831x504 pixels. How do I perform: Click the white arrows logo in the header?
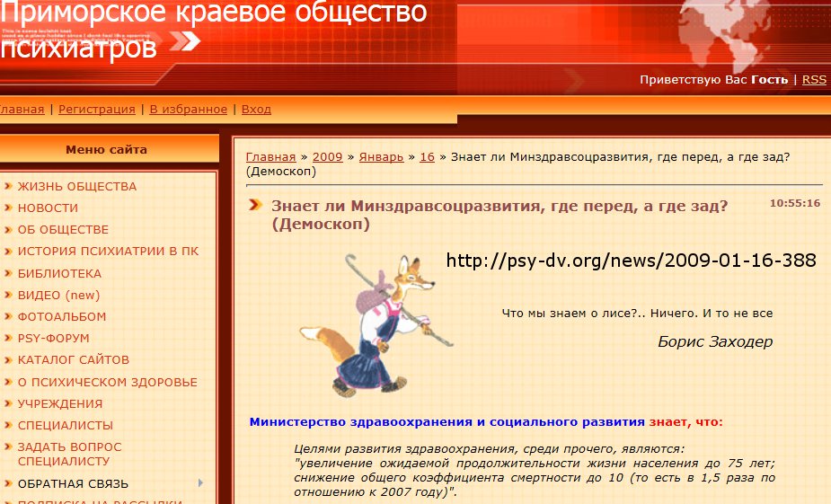(x=184, y=40)
